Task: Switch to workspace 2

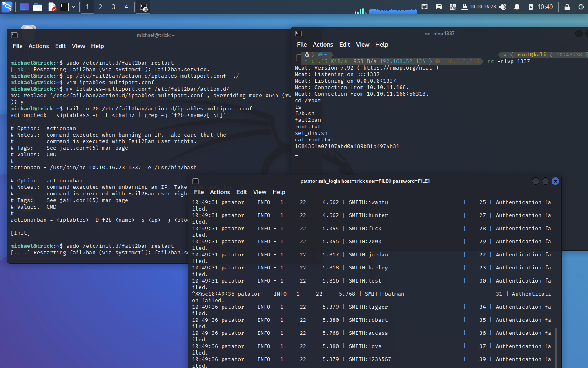Action: click(x=100, y=7)
